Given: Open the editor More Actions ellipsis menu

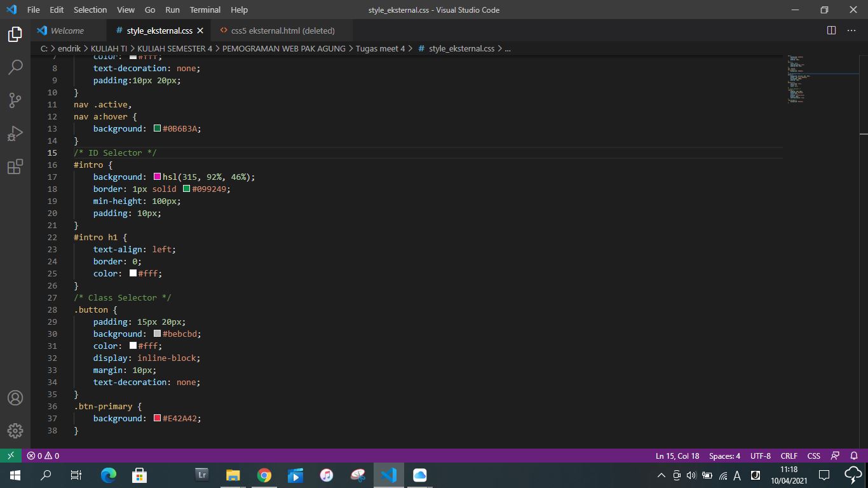Looking at the screenshot, I should pyautogui.click(x=851, y=30).
